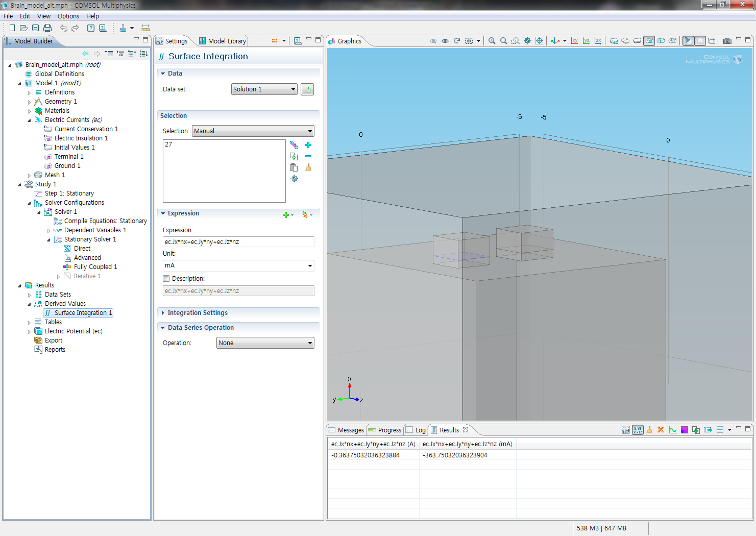Select the Terminal 1 node

tap(68, 157)
